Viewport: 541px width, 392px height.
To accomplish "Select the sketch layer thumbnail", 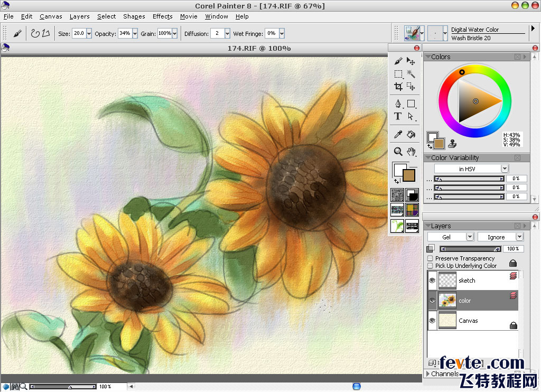I will (447, 281).
